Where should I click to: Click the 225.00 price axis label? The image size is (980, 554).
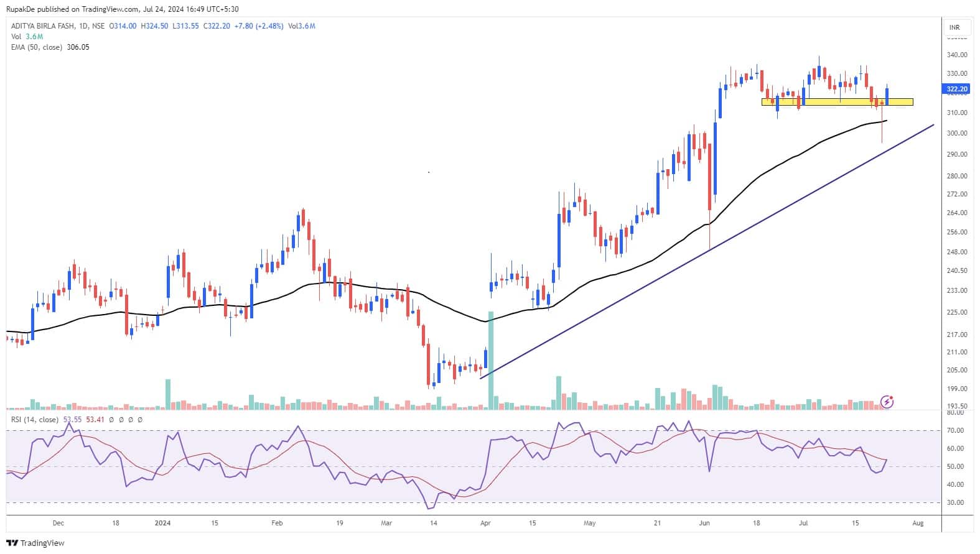click(957, 312)
